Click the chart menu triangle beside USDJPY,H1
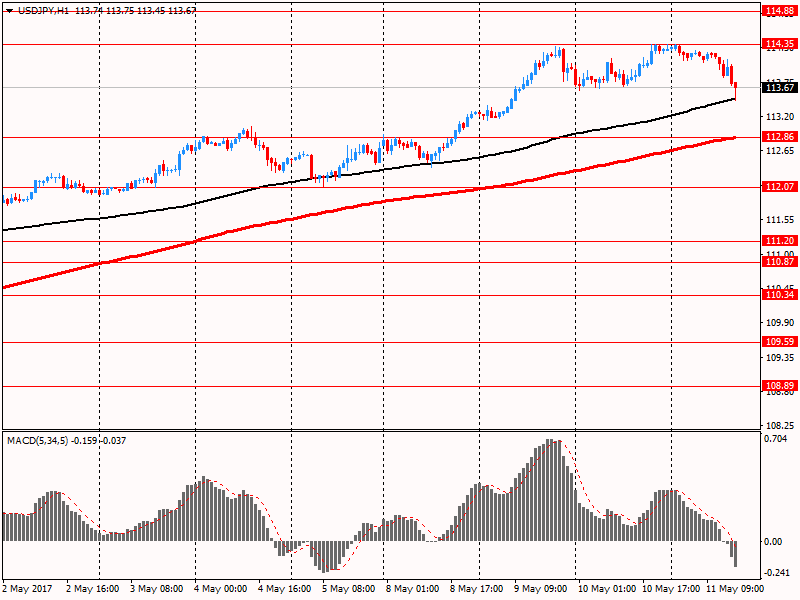 click(9, 10)
